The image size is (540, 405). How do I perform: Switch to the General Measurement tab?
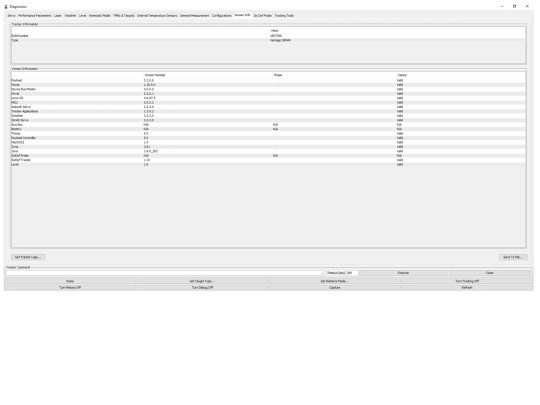[195, 15]
